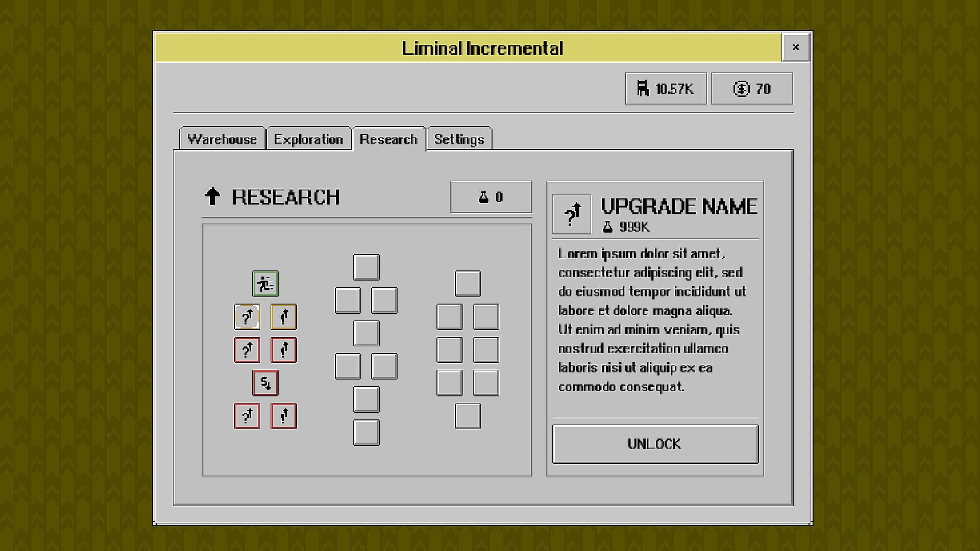Click right slot of middle tree's upper pair

click(384, 300)
